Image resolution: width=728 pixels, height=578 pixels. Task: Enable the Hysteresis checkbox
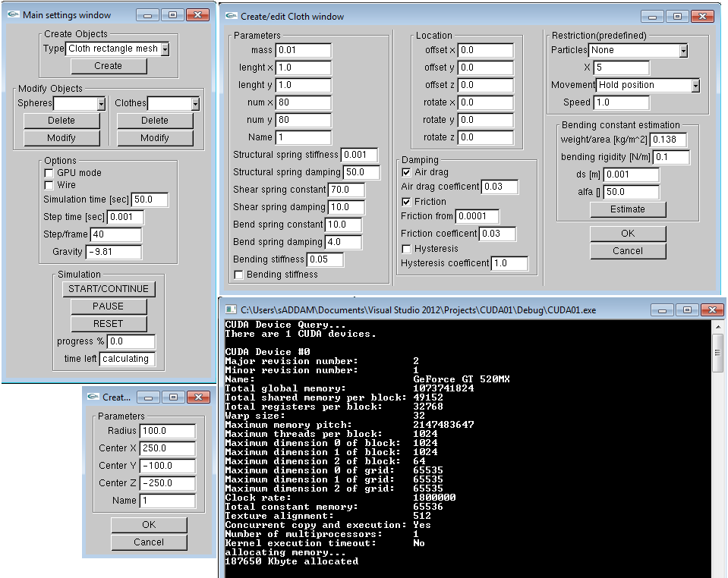[x=406, y=249]
